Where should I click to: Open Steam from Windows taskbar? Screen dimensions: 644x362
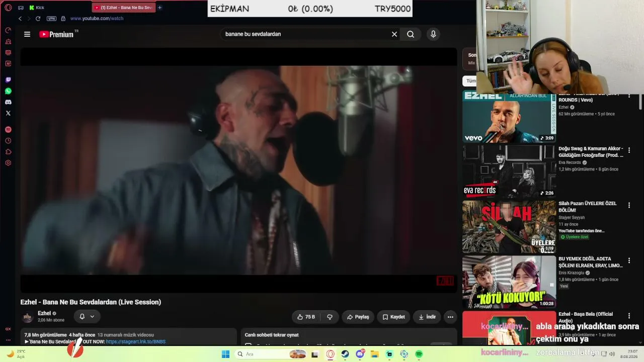(345, 354)
